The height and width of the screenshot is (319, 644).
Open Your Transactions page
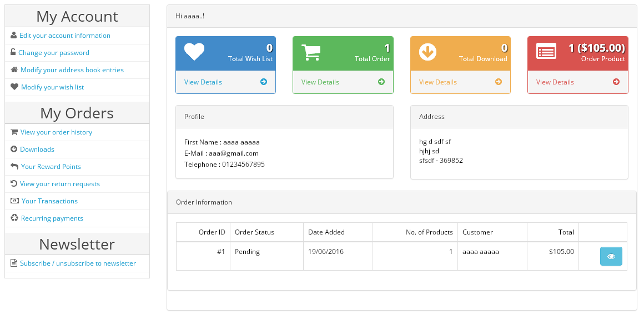(x=49, y=201)
